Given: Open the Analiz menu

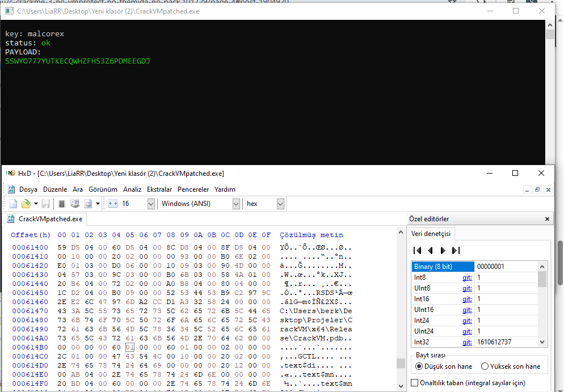Looking at the screenshot, I should click(132, 189).
